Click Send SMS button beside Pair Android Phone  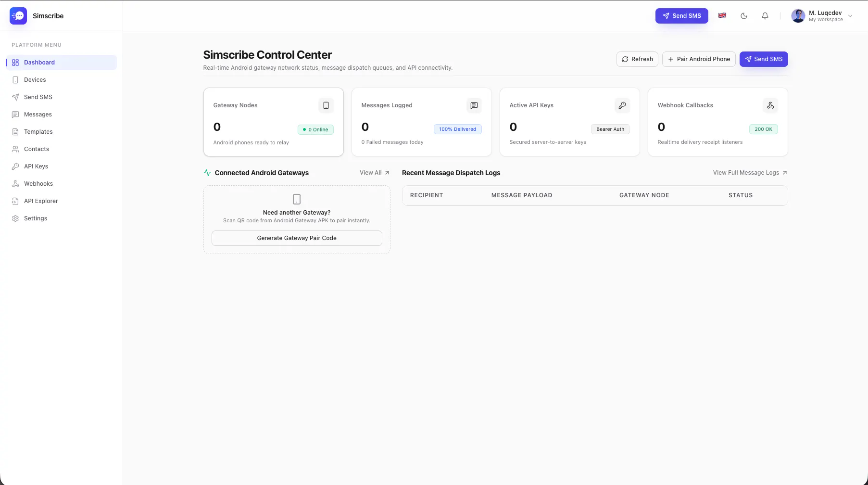764,59
